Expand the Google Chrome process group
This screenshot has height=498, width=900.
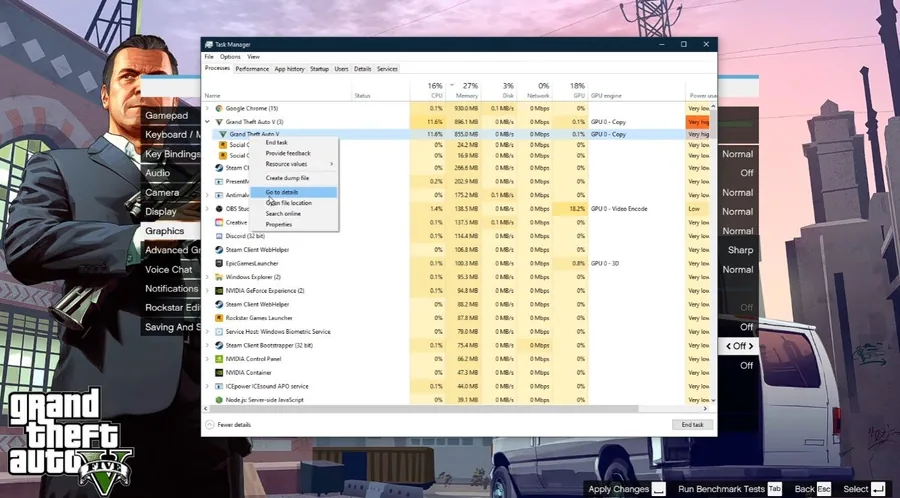point(207,108)
